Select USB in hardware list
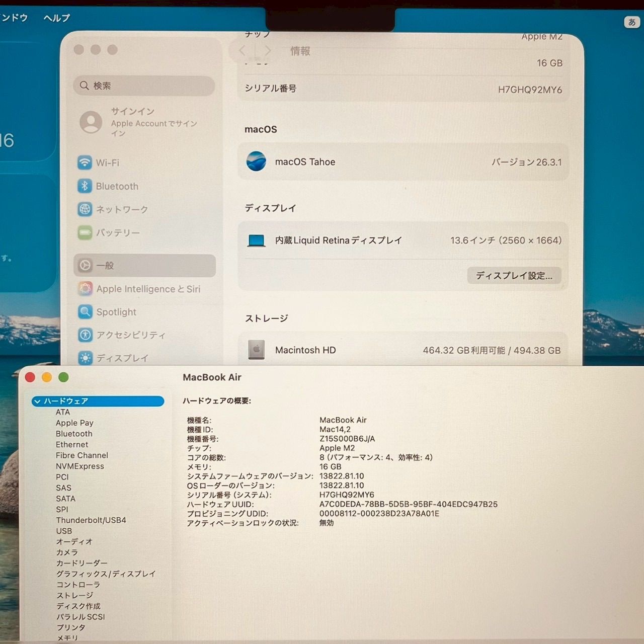The height and width of the screenshot is (644, 644). click(64, 531)
